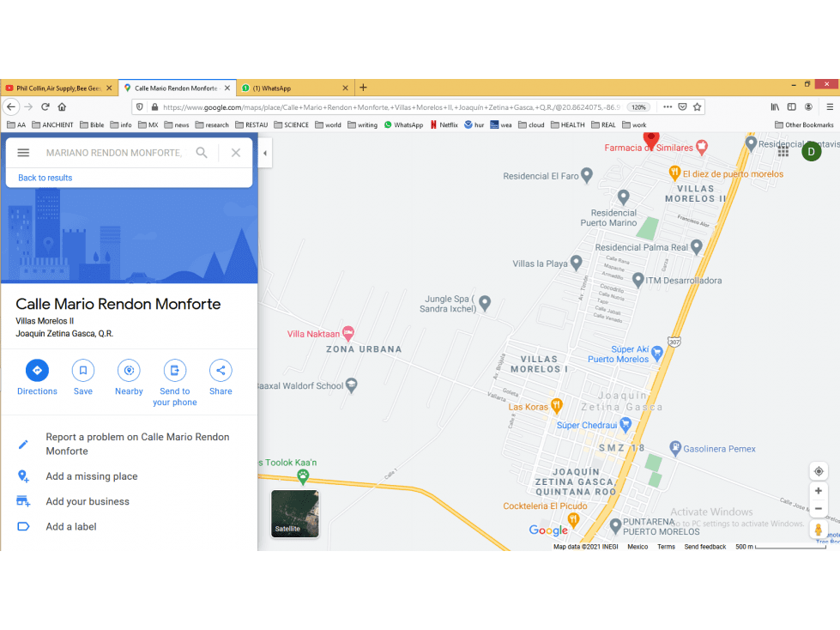Center map on your location button
This screenshot has width=840, height=630.
819,471
